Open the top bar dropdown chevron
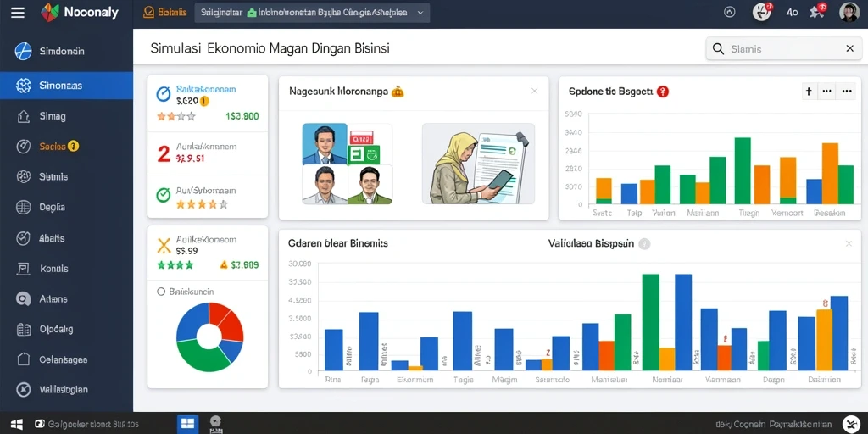The width and height of the screenshot is (868, 434). (x=420, y=12)
